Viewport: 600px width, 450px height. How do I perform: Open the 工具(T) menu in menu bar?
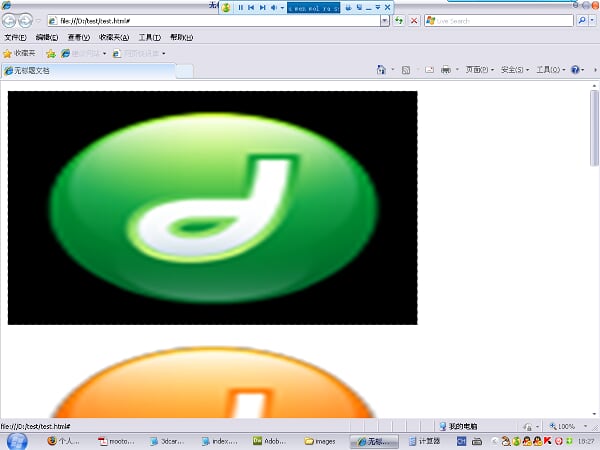click(x=150, y=37)
